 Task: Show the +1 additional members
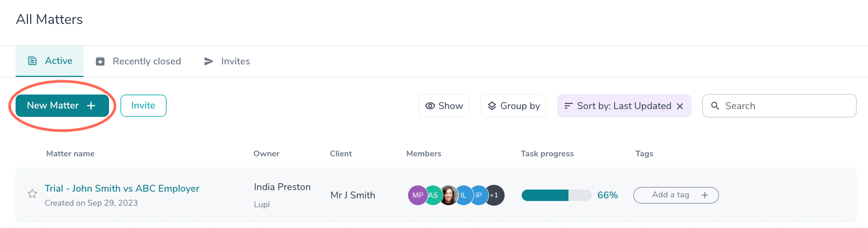point(495,195)
